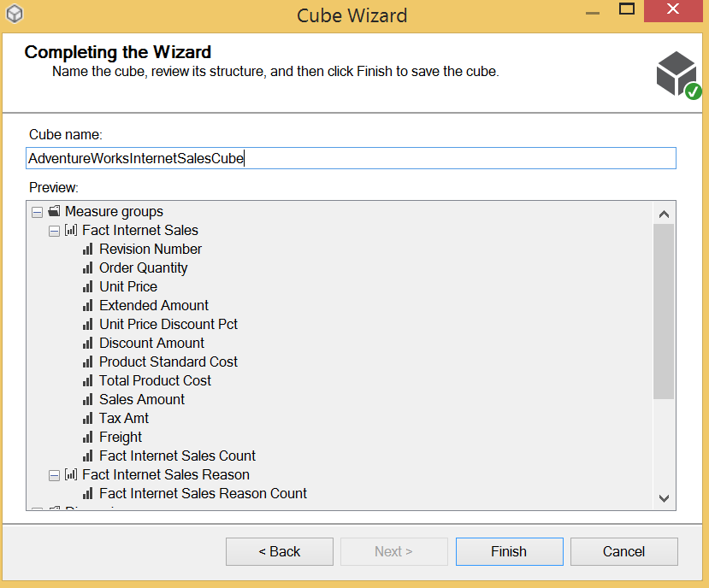Click the bar-chart icon next to Order Quantity
This screenshot has width=709, height=588.
[x=87, y=268]
